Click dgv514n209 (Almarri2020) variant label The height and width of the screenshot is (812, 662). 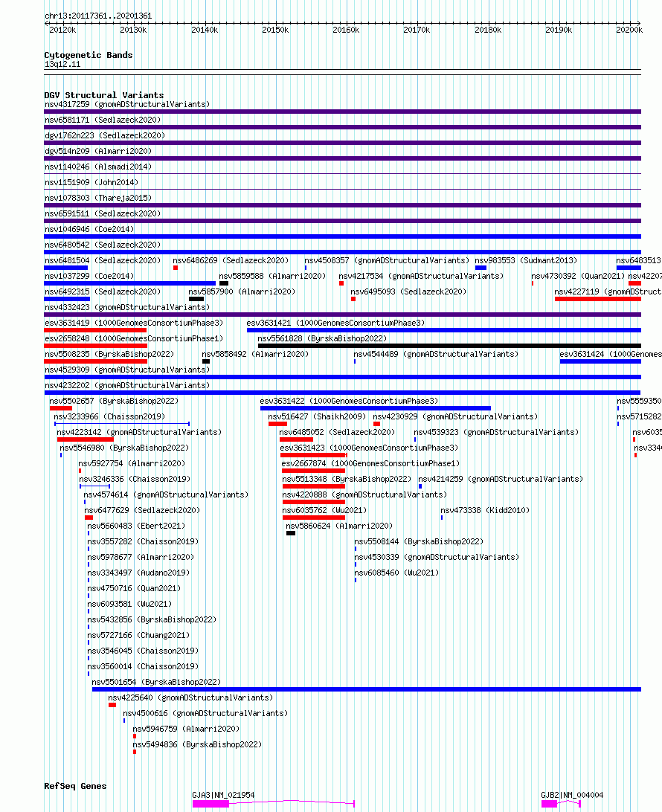(x=98, y=151)
